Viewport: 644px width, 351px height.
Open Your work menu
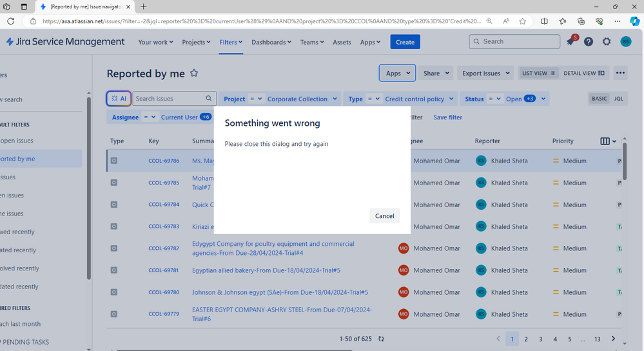(155, 42)
